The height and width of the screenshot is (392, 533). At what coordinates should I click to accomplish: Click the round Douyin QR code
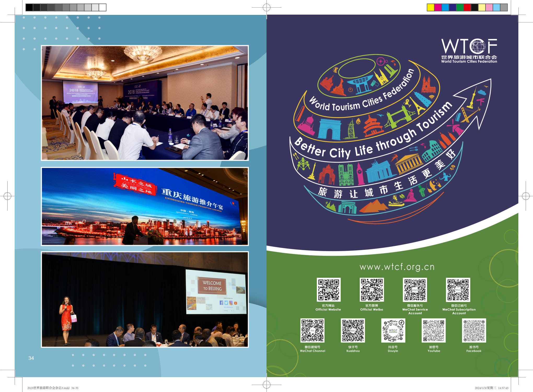393,330
